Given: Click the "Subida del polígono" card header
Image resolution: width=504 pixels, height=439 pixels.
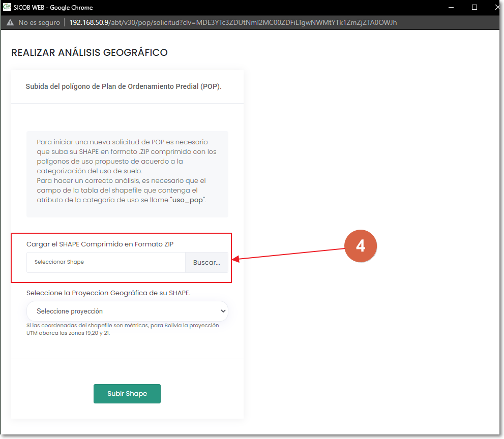Looking at the screenshot, I should tap(124, 86).
